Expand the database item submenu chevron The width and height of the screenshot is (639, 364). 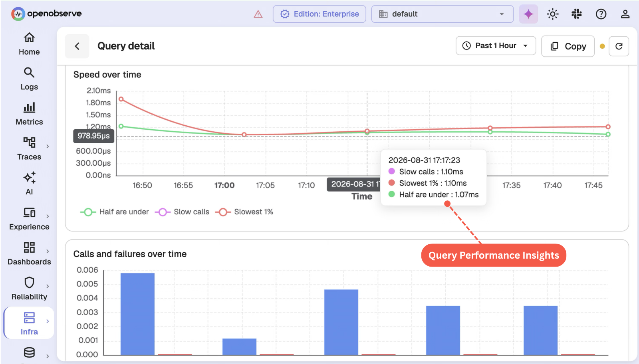coord(48,356)
